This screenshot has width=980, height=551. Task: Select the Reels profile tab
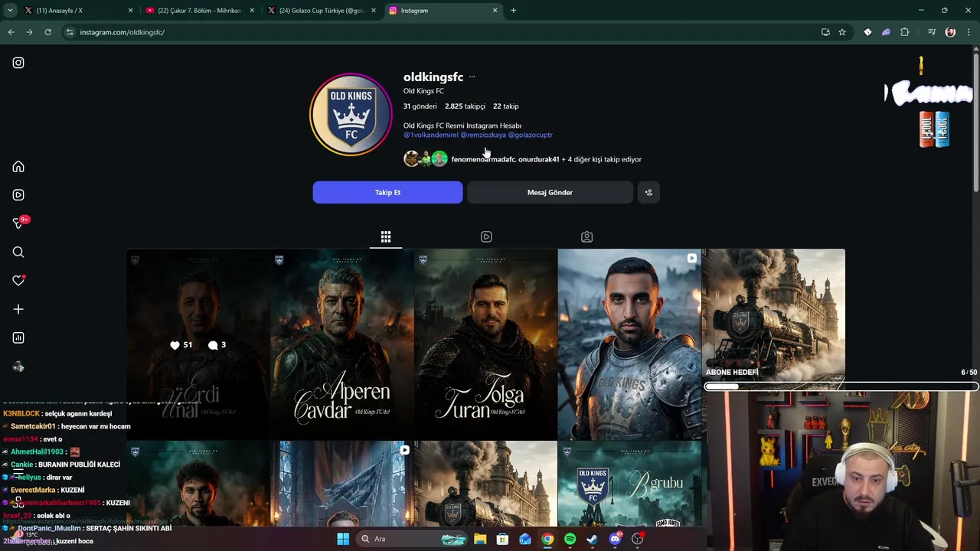pos(486,237)
